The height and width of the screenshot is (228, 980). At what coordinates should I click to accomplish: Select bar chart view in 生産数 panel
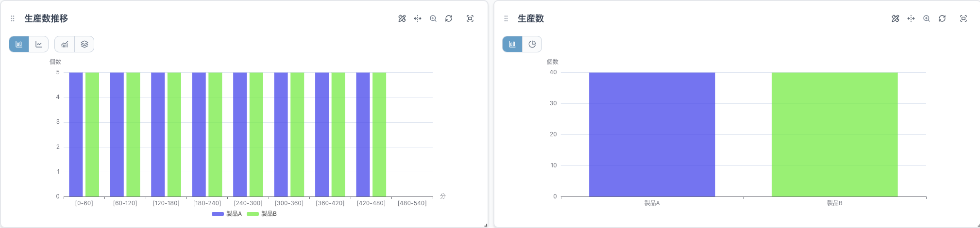coord(512,44)
